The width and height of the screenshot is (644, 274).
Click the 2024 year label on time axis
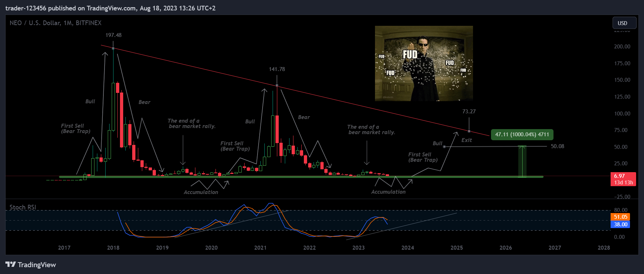coord(408,248)
